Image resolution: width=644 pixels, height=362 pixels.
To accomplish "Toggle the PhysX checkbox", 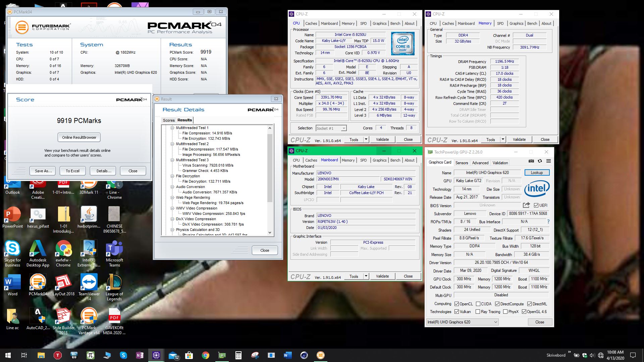I will [x=505, y=312].
